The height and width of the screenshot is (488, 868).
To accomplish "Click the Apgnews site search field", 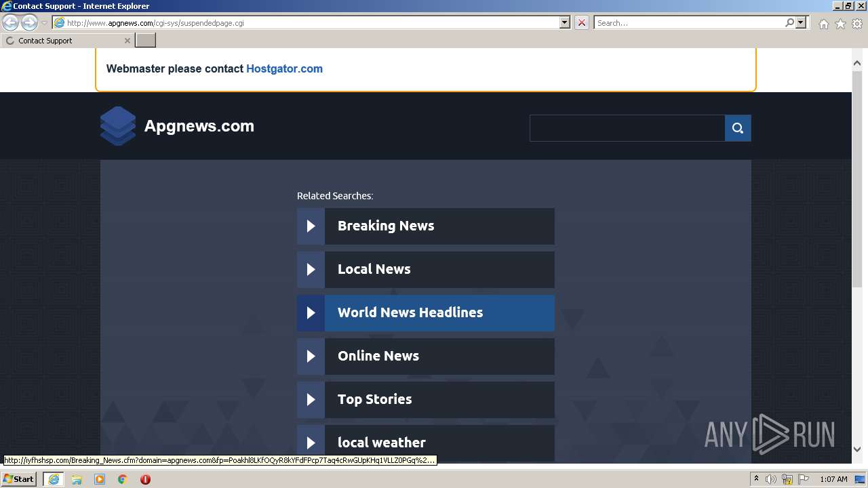I will [x=627, y=128].
